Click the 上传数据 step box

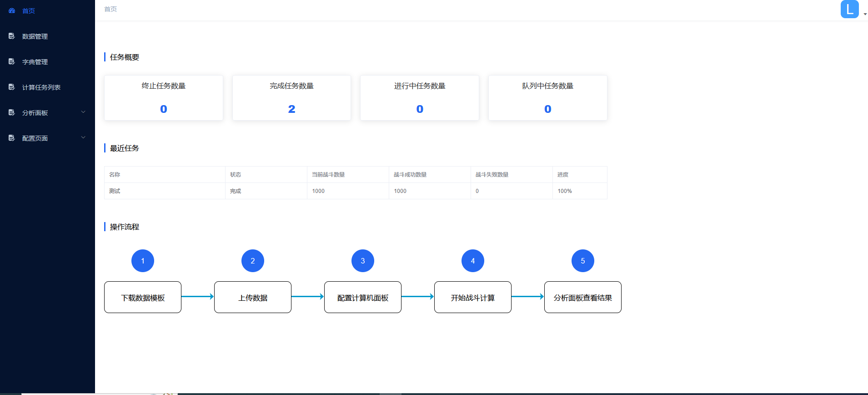[253, 297]
